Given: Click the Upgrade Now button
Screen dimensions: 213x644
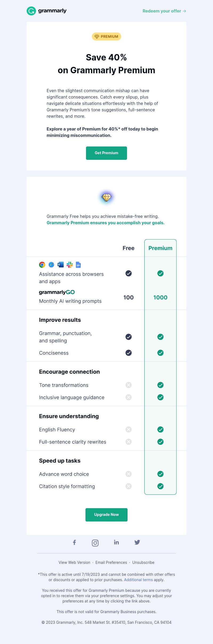Looking at the screenshot, I should click(106, 515).
